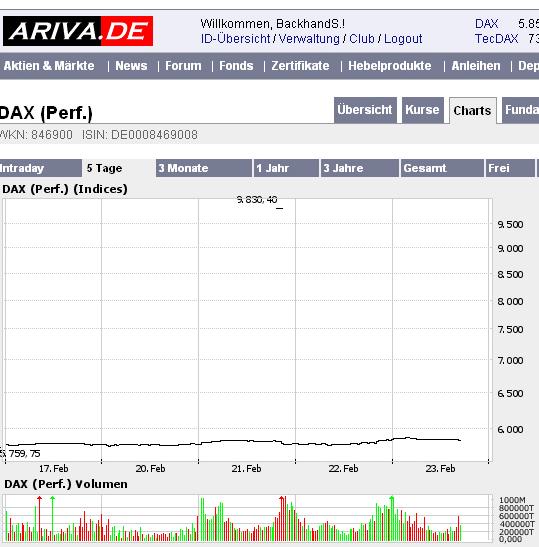
Task: Click the 1000M volume axis label
Action: pos(512,500)
